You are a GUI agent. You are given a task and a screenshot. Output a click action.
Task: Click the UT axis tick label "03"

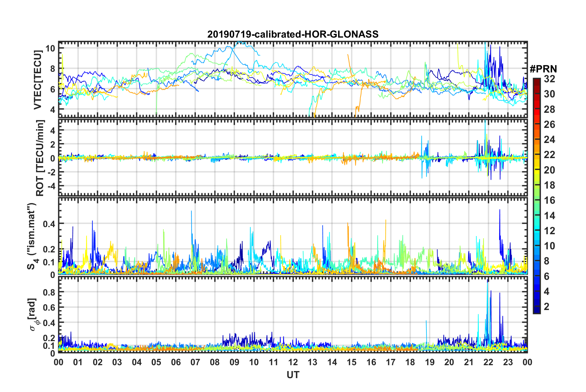point(117,362)
